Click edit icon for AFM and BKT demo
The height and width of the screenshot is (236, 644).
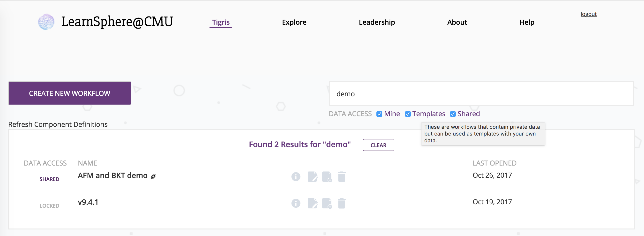(x=313, y=176)
